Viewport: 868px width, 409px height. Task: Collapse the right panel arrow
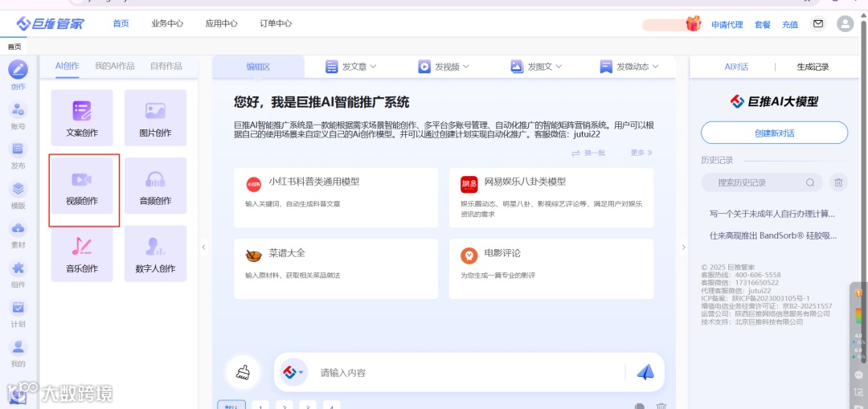(683, 247)
